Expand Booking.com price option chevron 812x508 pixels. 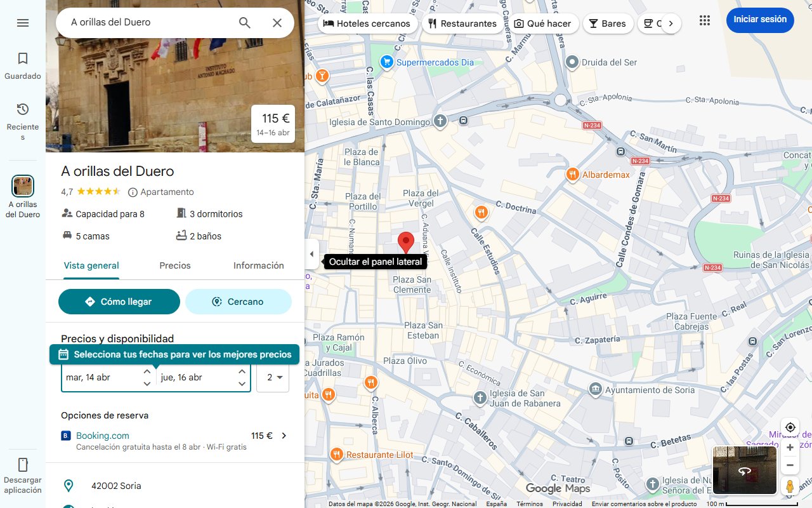coord(284,436)
